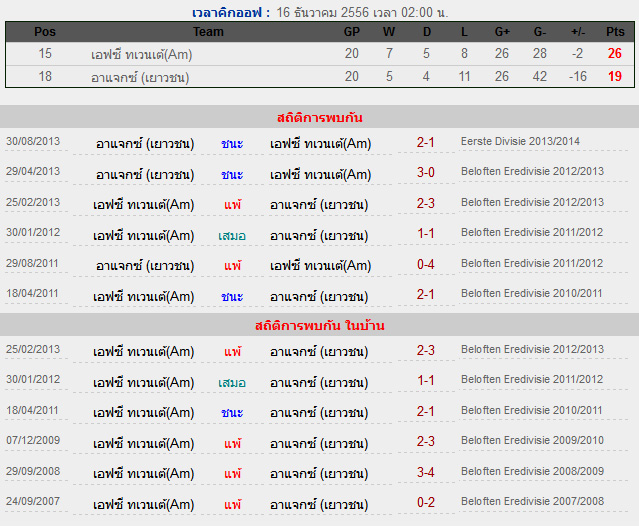Click away team 'เอฟซี ทเวนเต้(Am)' in the 29/08/2011 row
This screenshot has height=526, width=639.
pos(320,266)
